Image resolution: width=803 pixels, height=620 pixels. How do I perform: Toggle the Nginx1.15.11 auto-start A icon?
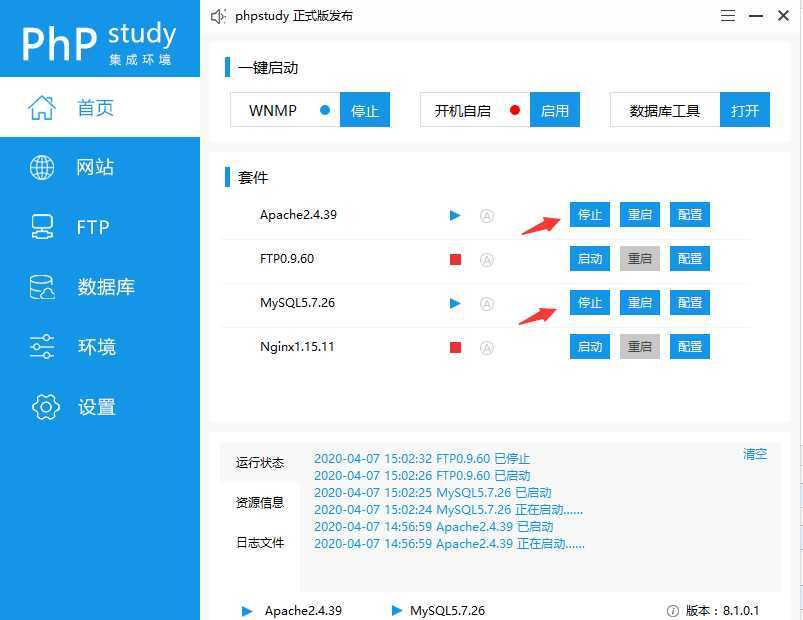[x=487, y=348]
